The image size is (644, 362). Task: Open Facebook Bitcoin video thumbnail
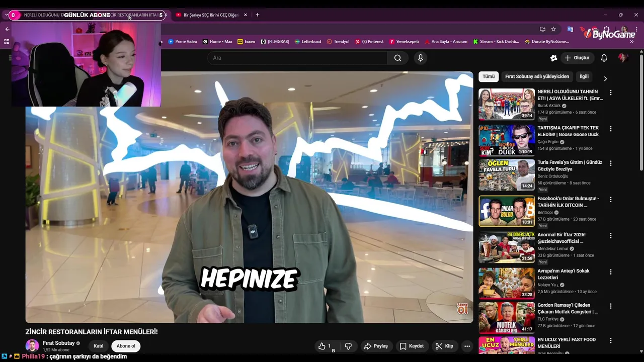(x=507, y=211)
